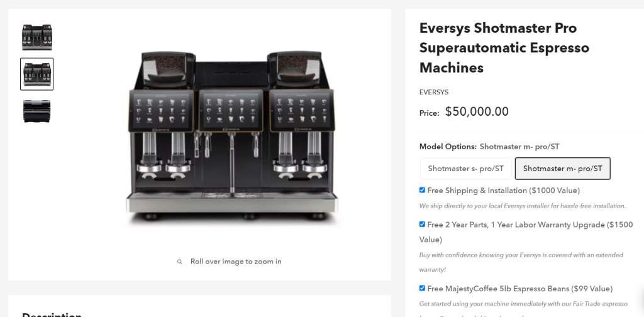This screenshot has height=317, width=644.
Task: Click the magnifier zoom icon below product image
Action: point(179,262)
